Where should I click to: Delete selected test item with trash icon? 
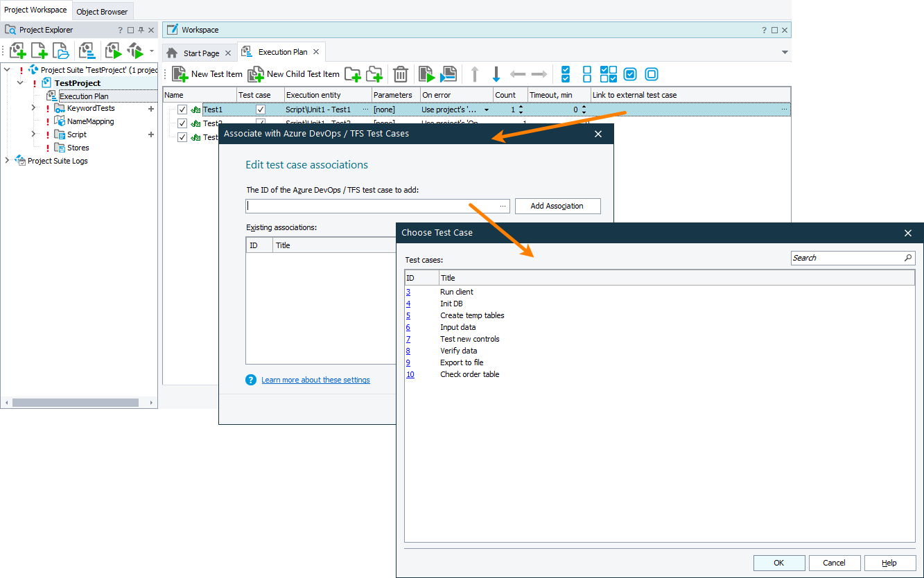click(x=399, y=73)
